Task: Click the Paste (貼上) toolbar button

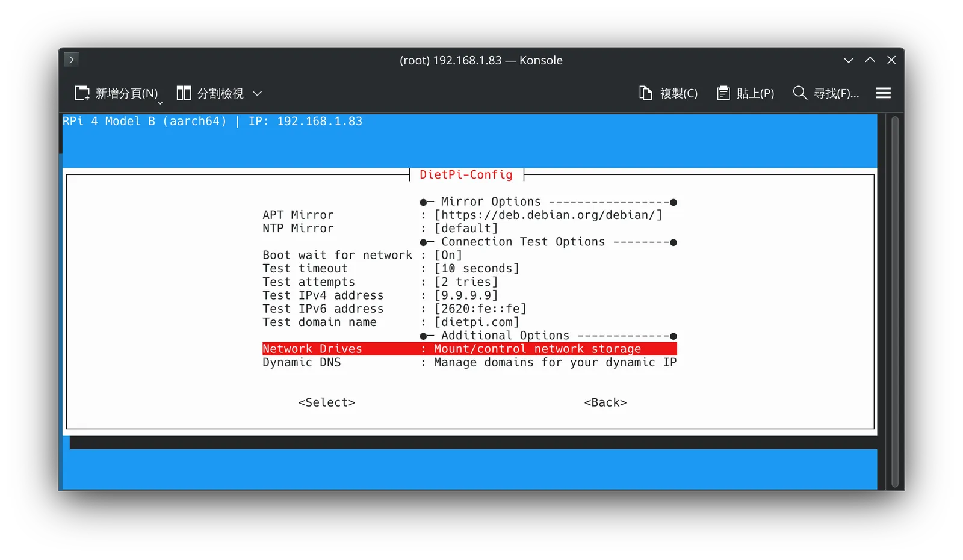Action: click(746, 93)
